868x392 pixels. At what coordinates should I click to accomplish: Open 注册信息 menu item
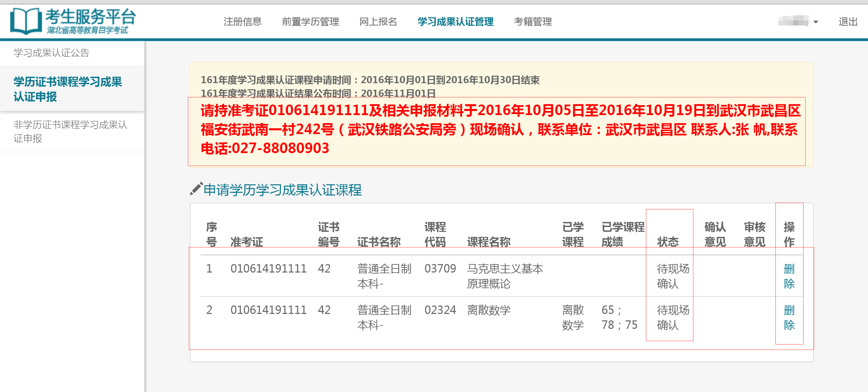tap(242, 22)
